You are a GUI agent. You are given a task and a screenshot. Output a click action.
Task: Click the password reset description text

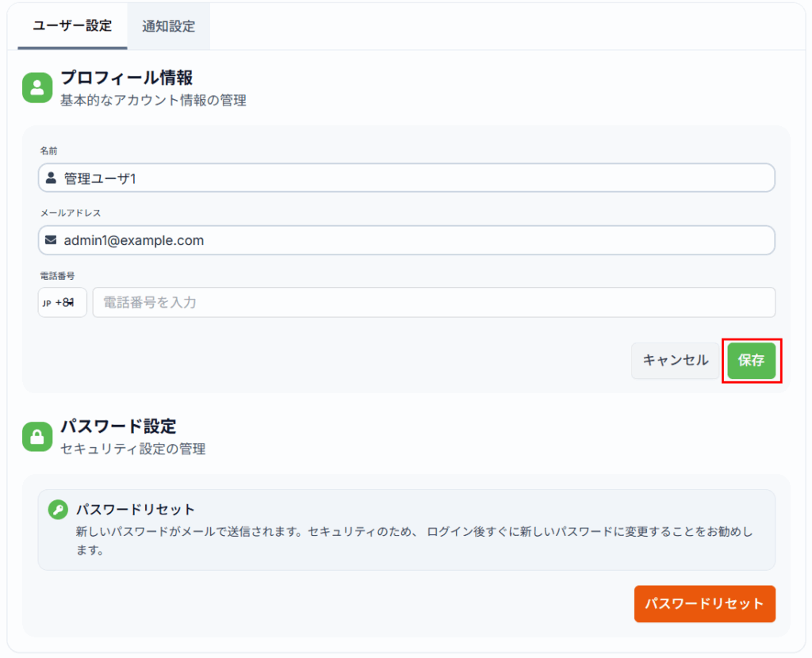click(x=412, y=540)
